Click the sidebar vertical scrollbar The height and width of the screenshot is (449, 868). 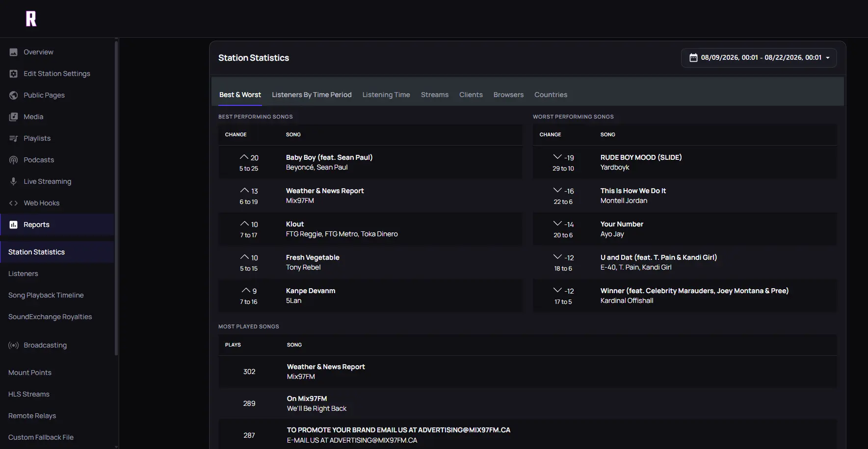pyautogui.click(x=116, y=198)
